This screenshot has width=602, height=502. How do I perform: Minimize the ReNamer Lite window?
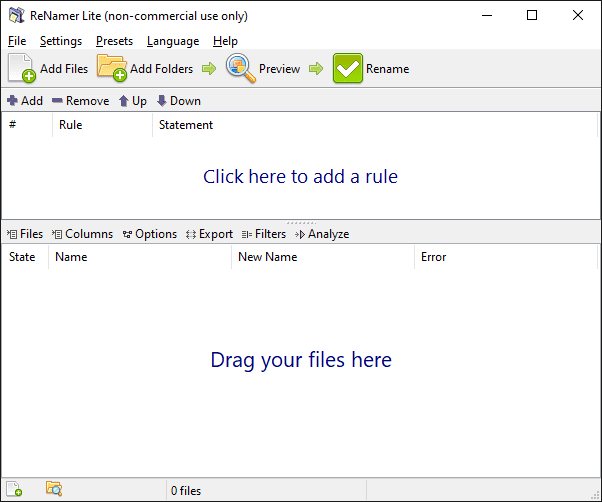tap(487, 15)
